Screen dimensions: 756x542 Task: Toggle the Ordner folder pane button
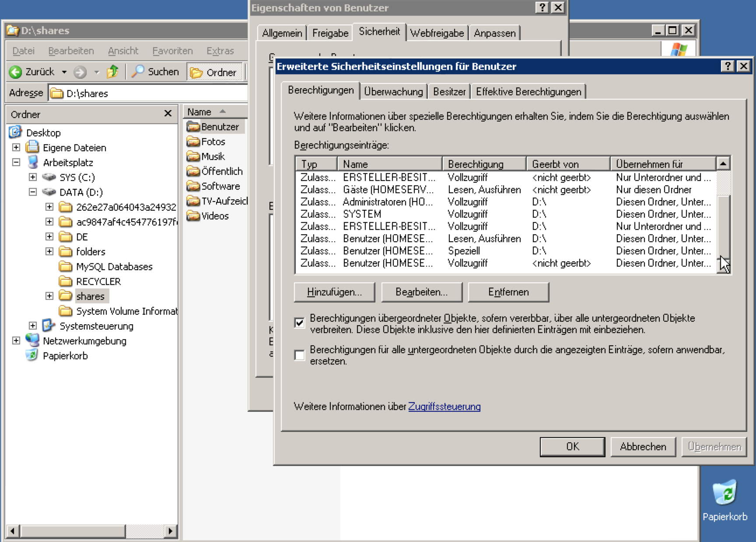(x=214, y=72)
